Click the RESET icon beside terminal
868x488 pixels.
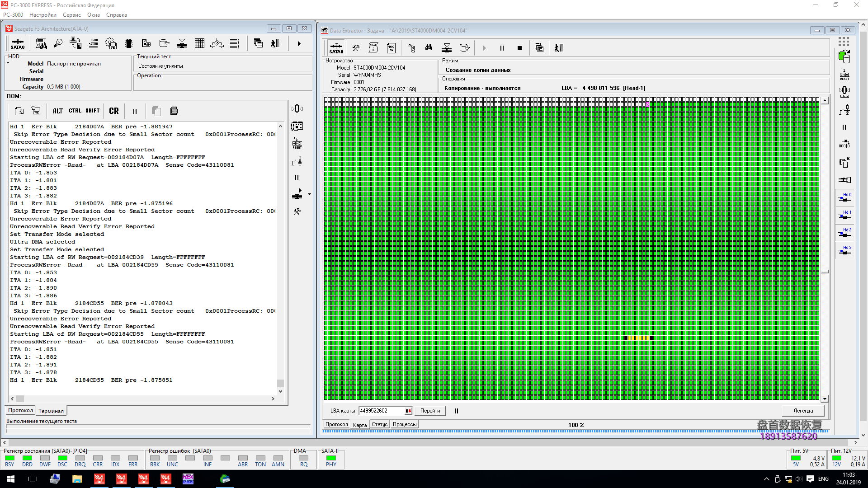pyautogui.click(x=297, y=143)
